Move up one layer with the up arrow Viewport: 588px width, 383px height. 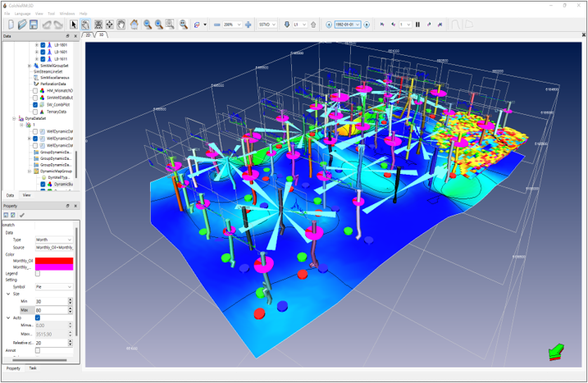tap(313, 25)
